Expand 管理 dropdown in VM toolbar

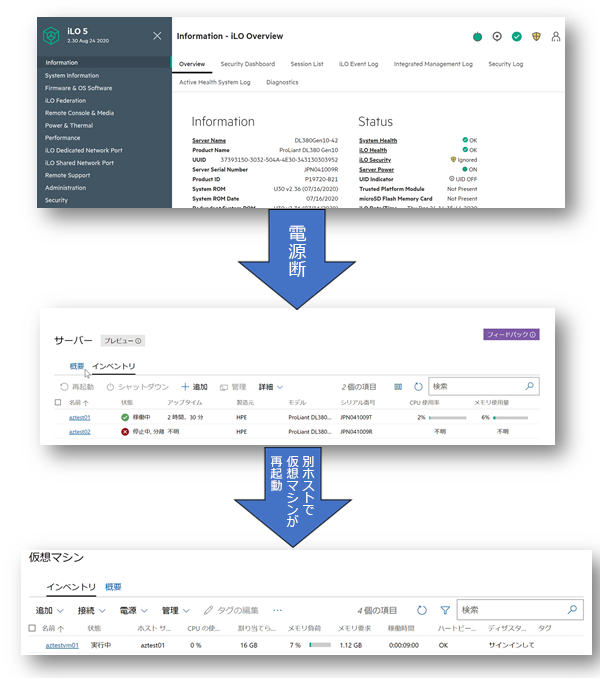176,611
